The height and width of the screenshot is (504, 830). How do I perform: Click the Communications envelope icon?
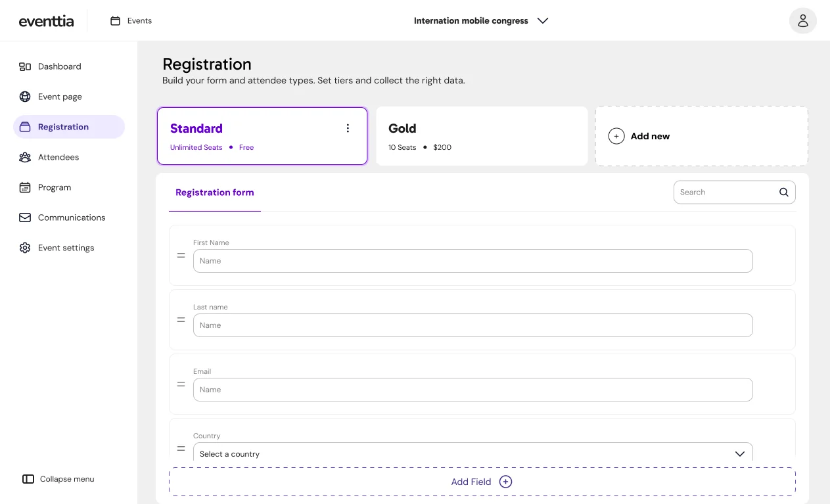[25, 218]
